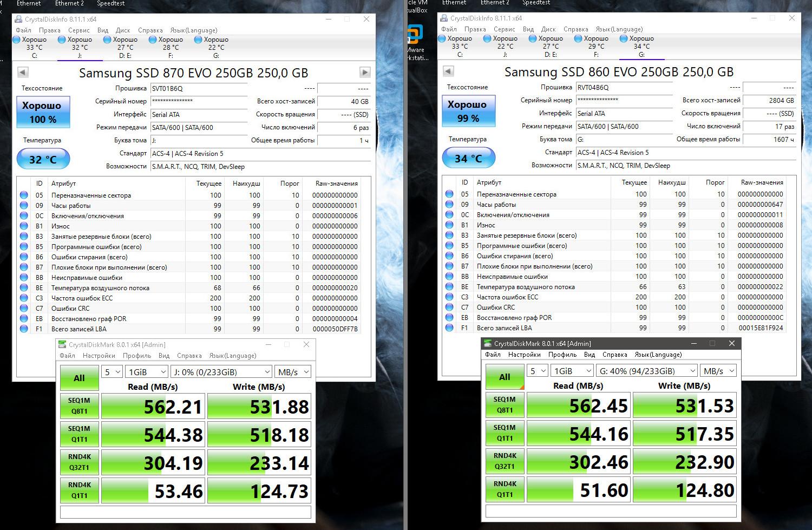Open Файл menu in left CrystalDiskInfo

click(x=23, y=30)
